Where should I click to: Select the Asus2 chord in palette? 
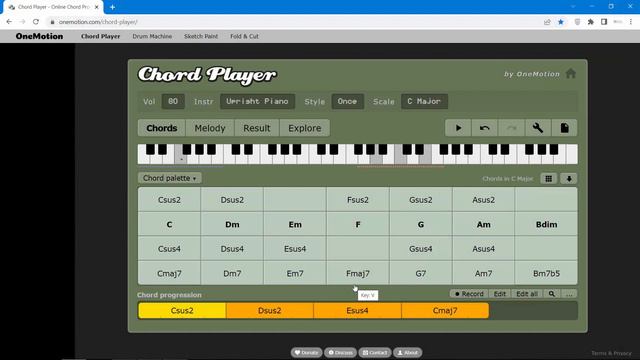click(483, 200)
